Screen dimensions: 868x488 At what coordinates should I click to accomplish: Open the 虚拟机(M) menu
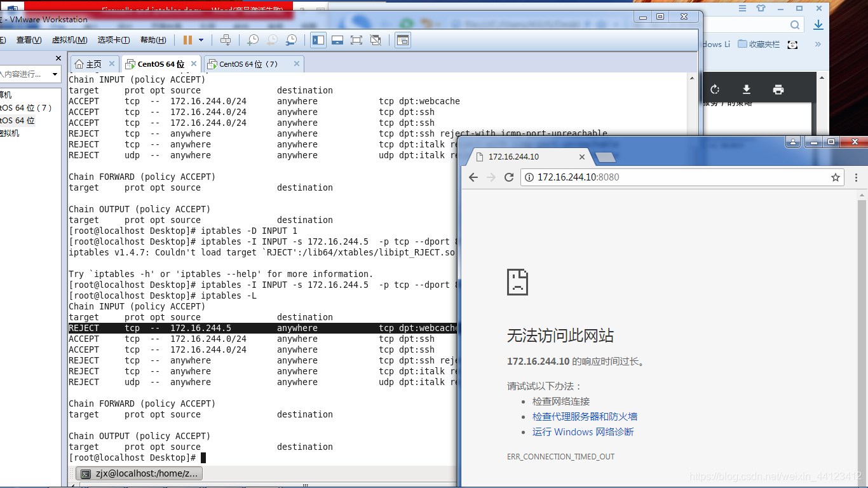point(69,40)
